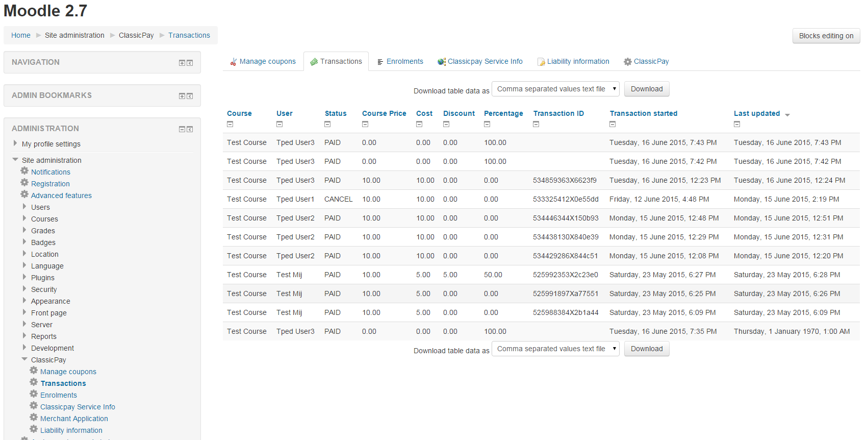Open the bold Transactions link in the sidebar

pos(63,383)
